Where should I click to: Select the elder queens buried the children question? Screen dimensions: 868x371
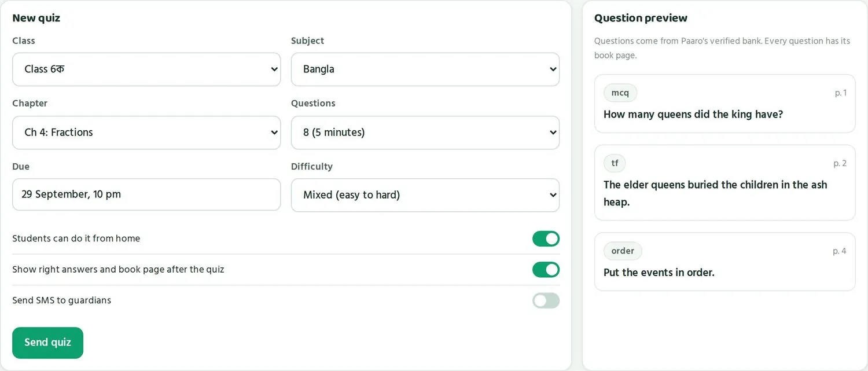724,183
